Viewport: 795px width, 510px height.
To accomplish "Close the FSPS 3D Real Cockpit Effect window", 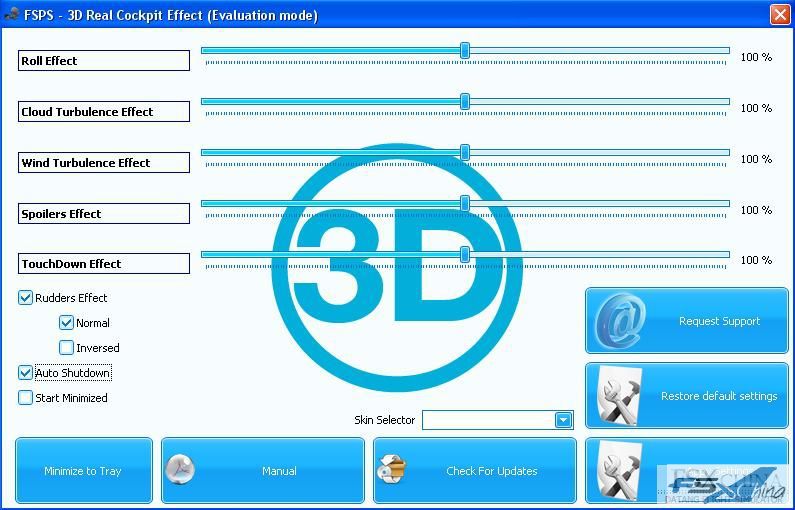I will click(x=780, y=14).
